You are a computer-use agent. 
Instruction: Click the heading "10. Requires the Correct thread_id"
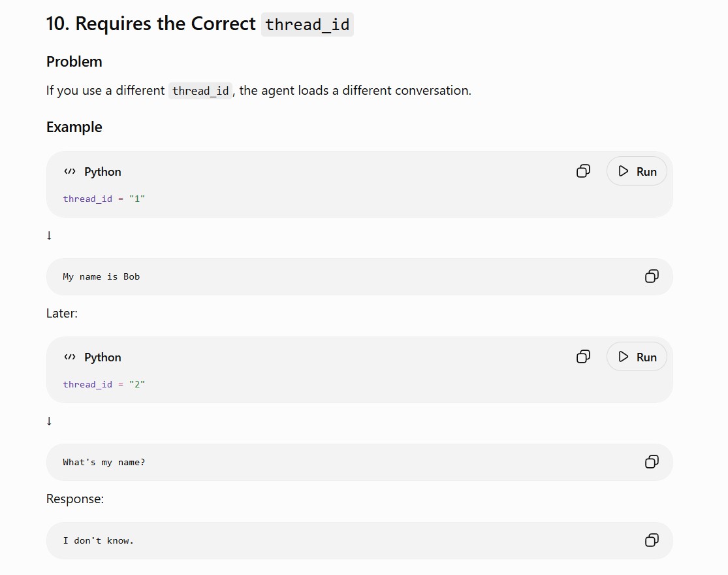[x=200, y=24]
